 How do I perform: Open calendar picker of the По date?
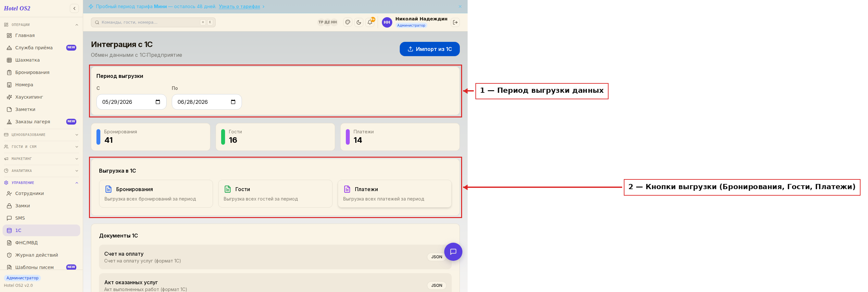233,102
